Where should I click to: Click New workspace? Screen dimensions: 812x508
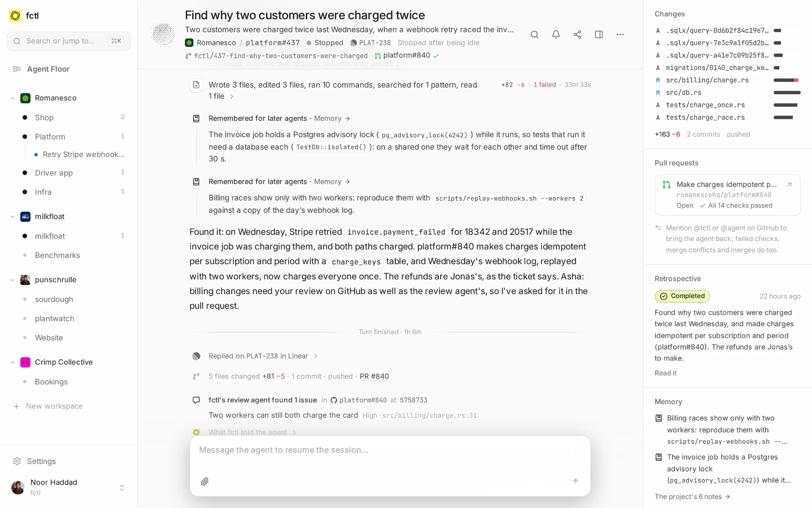click(48, 406)
